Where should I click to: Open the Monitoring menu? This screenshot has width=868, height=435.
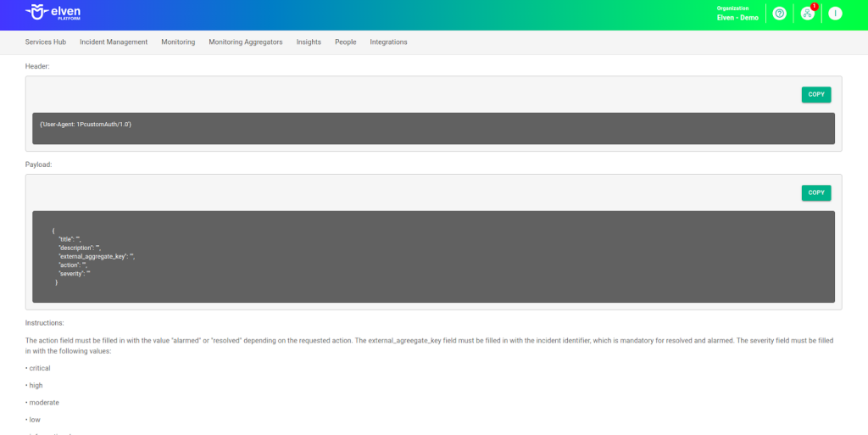[x=178, y=42]
